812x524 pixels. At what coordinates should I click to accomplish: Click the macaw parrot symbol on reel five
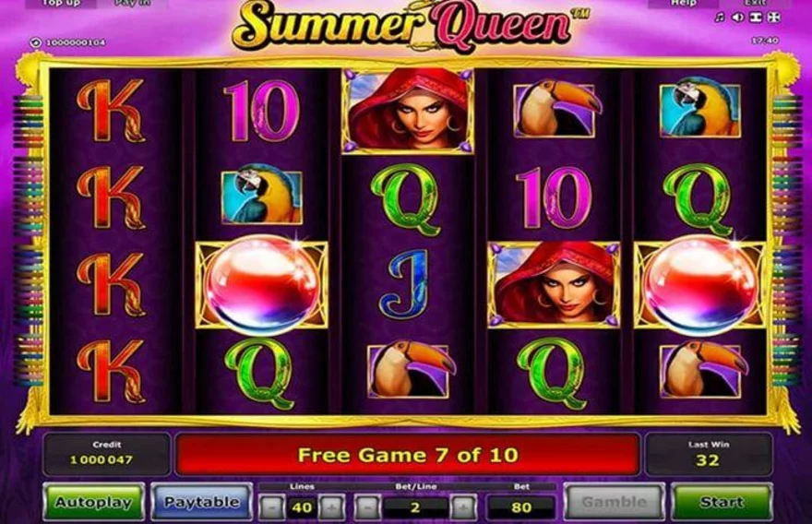[700, 108]
